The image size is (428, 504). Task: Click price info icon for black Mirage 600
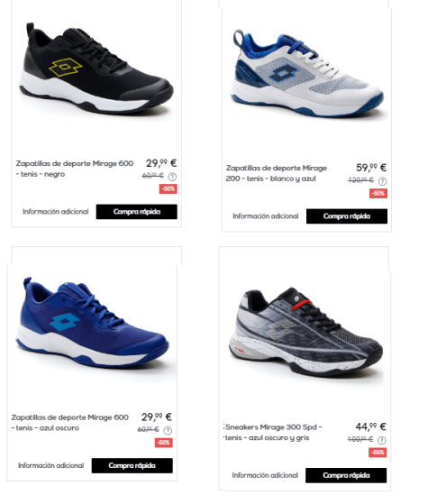coord(172,177)
